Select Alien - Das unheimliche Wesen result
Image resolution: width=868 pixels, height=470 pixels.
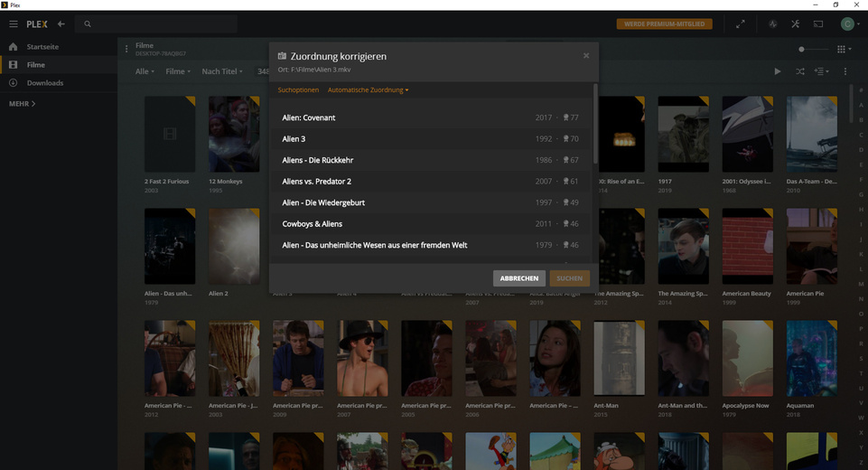pyautogui.click(x=430, y=245)
